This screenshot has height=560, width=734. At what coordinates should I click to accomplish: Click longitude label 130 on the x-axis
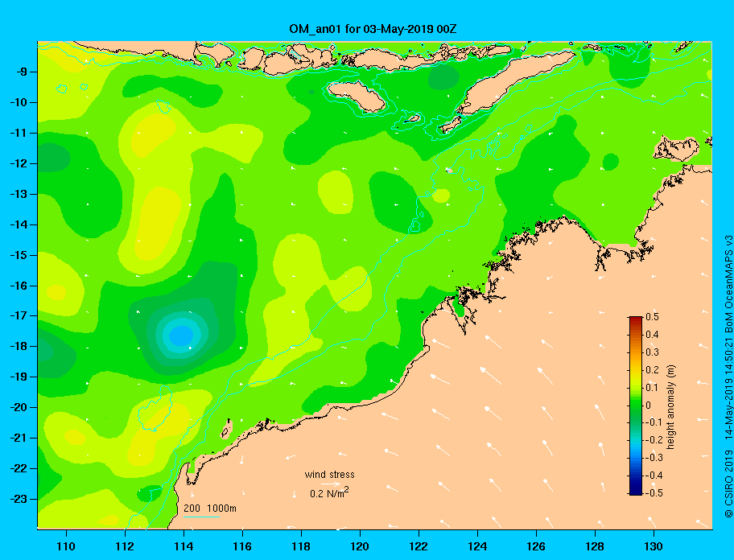point(654,546)
